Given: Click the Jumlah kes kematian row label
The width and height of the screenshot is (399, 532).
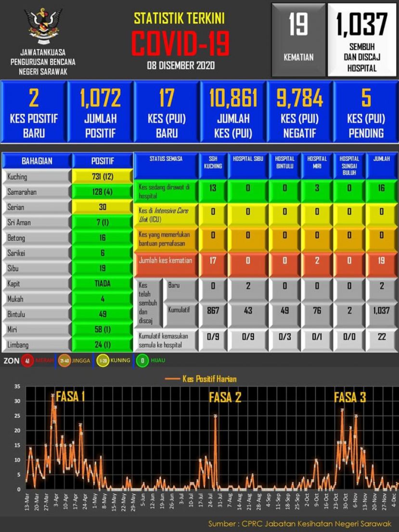Looking at the screenshot, I should (166, 261).
